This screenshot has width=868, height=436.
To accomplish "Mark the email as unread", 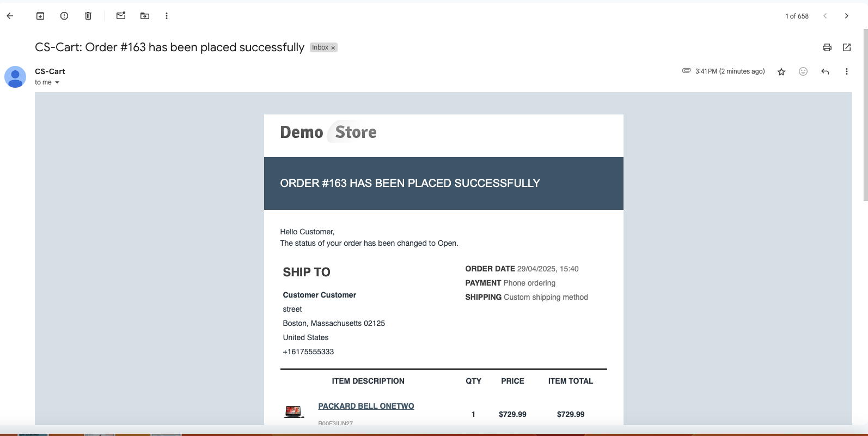I will click(121, 16).
